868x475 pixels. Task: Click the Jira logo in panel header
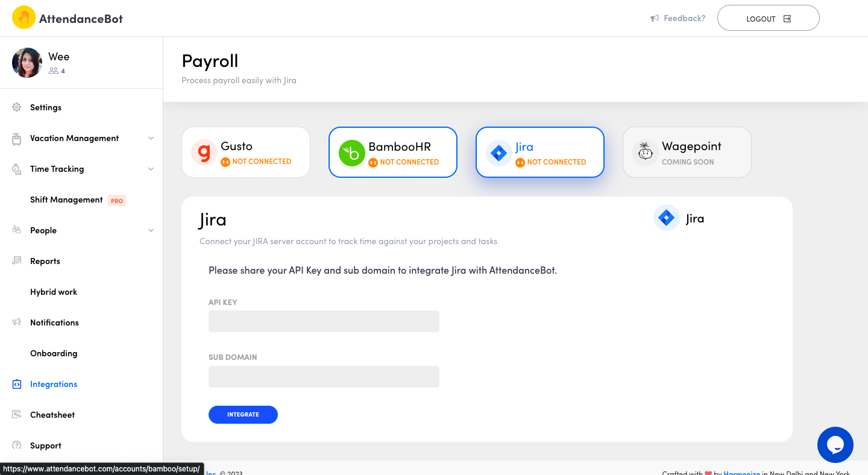(666, 218)
